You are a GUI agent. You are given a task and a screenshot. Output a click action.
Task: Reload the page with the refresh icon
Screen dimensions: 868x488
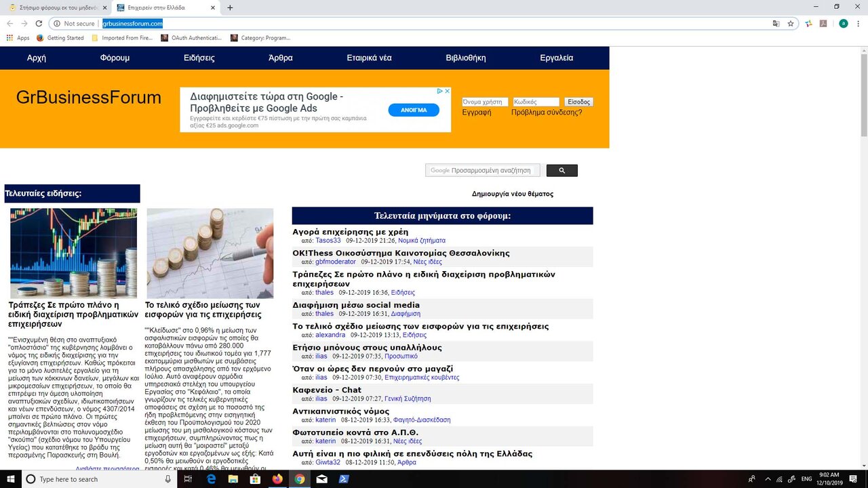point(39,24)
